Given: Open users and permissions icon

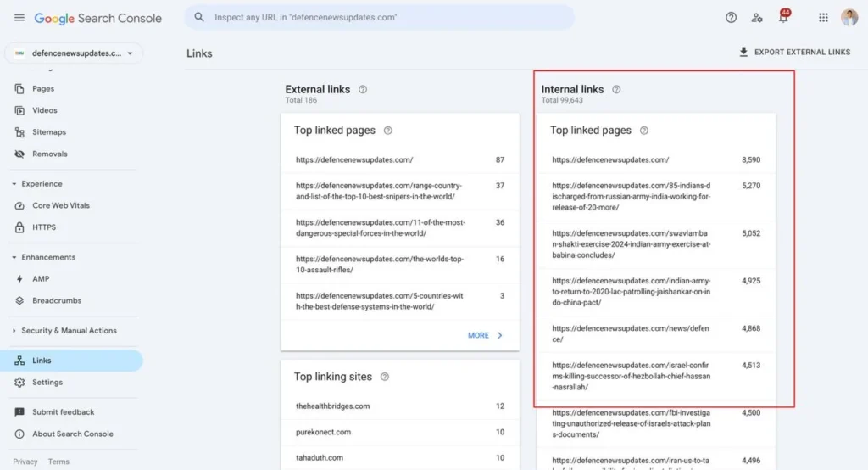Looking at the screenshot, I should click(x=757, y=18).
